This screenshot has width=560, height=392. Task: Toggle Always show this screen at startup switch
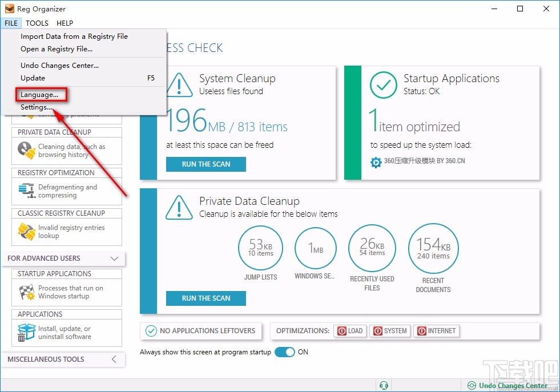(x=285, y=352)
